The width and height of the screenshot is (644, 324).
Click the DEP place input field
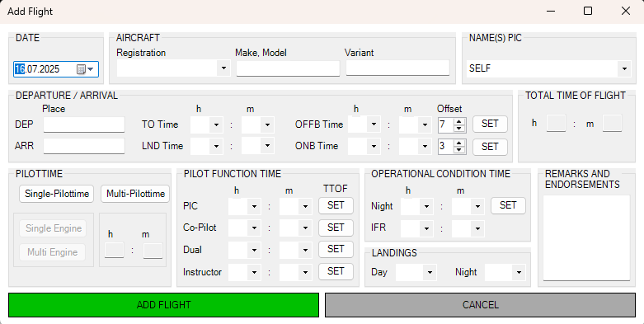tap(84, 124)
